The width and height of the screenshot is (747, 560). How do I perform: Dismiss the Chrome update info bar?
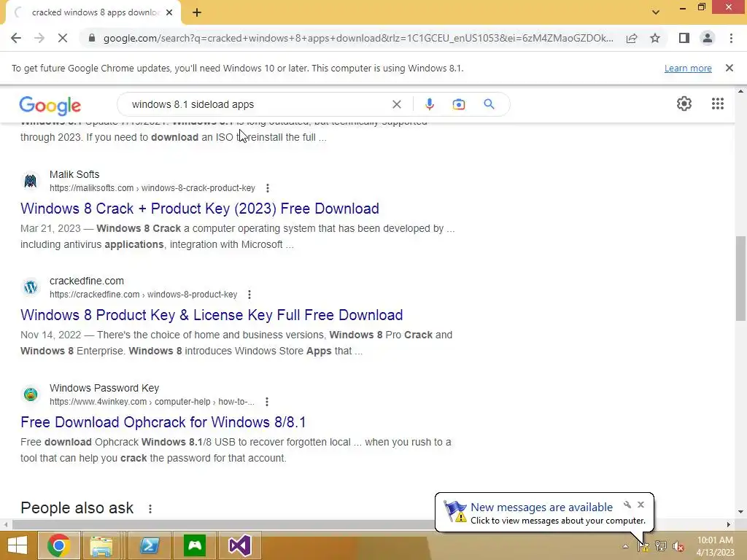[729, 68]
